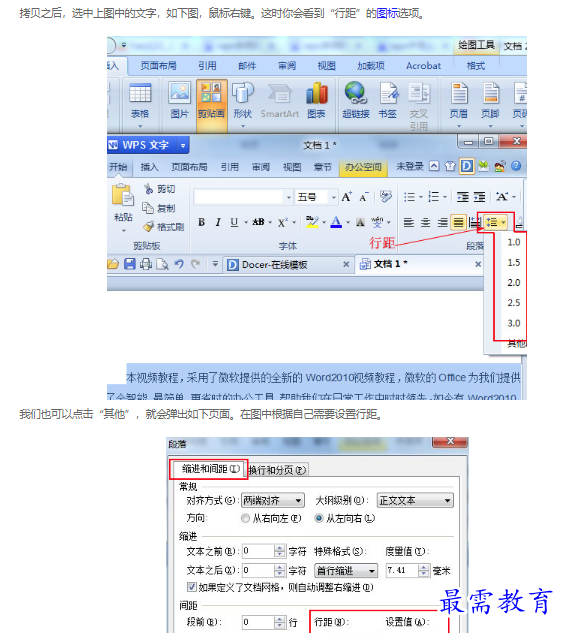
Task: Click the Save floppy disk icon
Action: tap(130, 264)
